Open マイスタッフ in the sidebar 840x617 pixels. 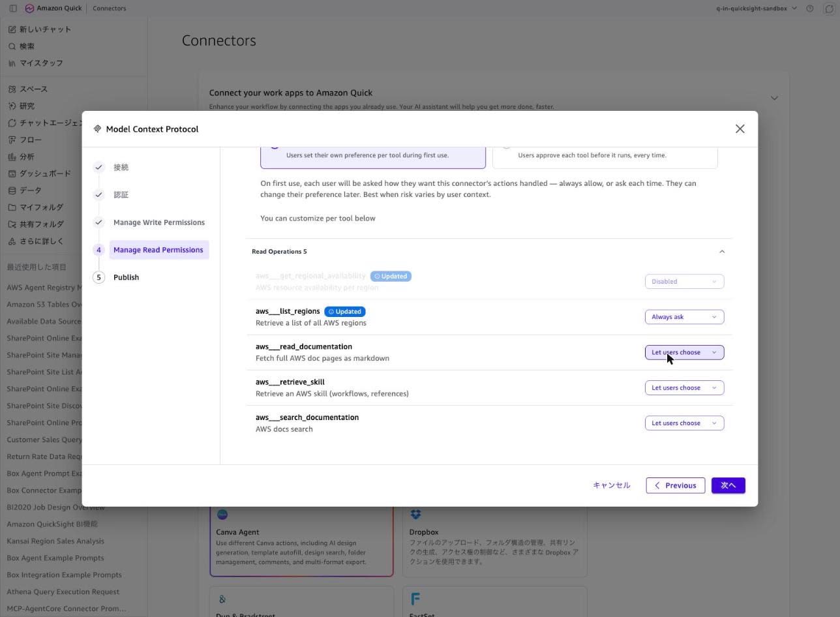click(x=41, y=63)
